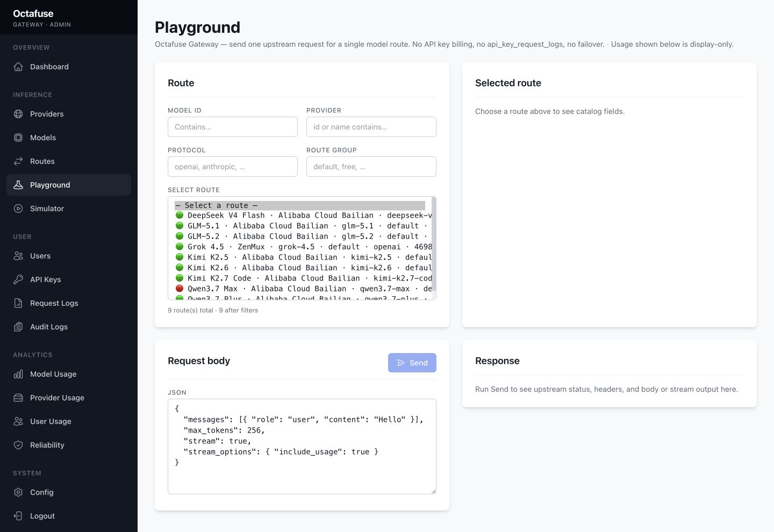Click the Playground page title
This screenshot has width=774, height=532.
point(197,27)
